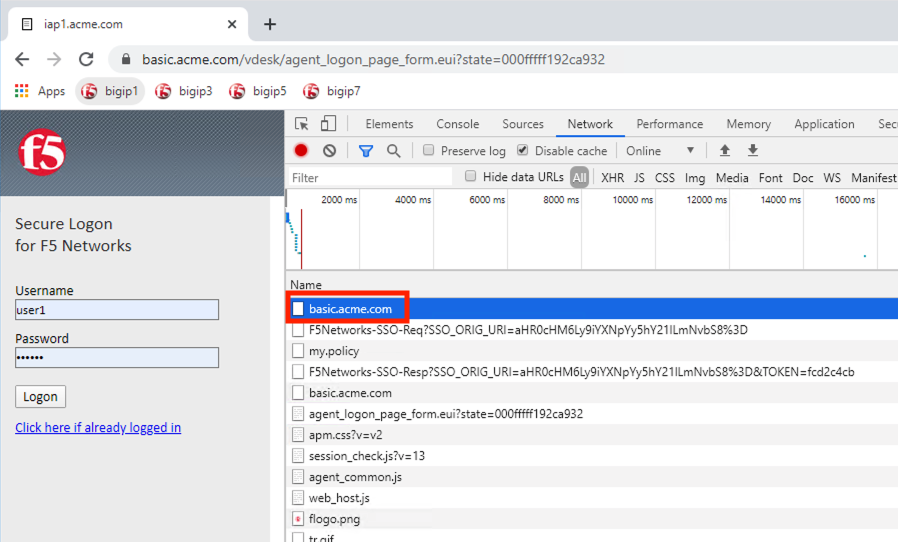Toggle the network filter bar
The height and width of the screenshot is (542, 898).
click(x=366, y=151)
